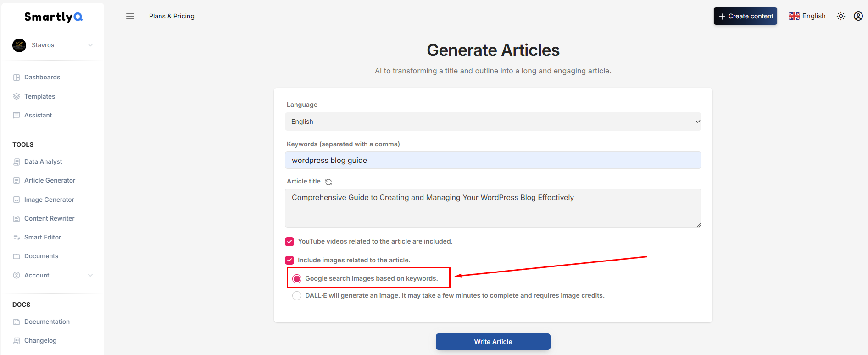The image size is (868, 355).
Task: Select DALL·E image generation radio option
Action: (297, 296)
